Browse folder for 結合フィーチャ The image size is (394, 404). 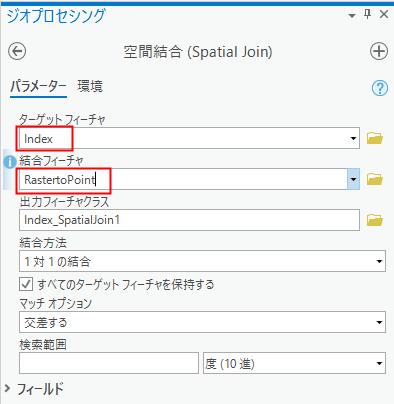click(x=375, y=179)
